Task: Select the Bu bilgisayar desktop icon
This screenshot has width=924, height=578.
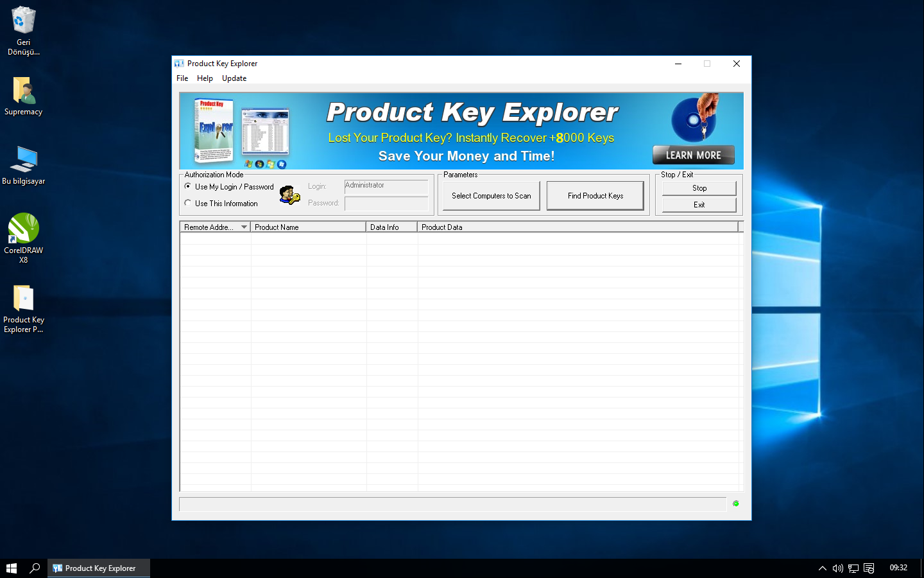Action: click(x=24, y=166)
